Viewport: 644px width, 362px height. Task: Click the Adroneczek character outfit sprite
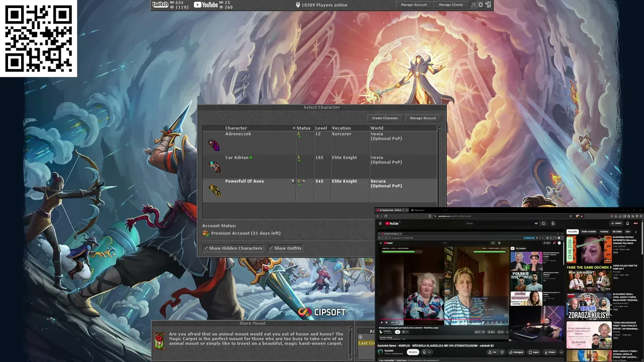214,145
